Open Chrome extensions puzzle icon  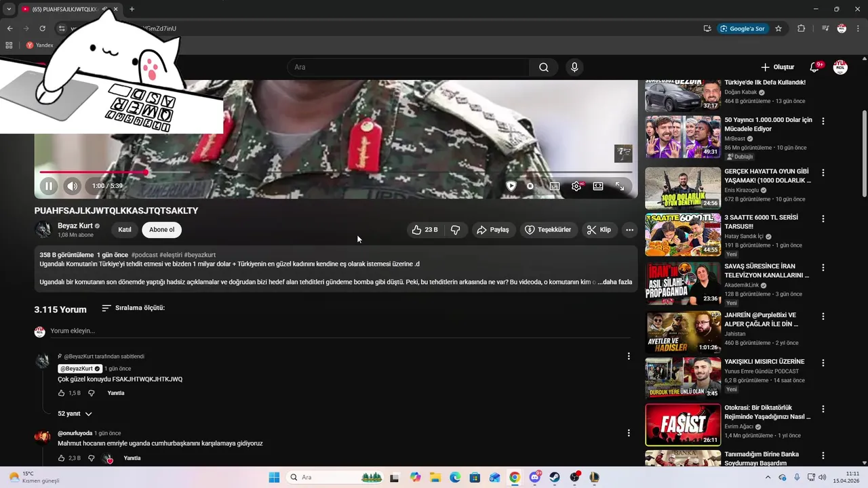click(x=801, y=28)
